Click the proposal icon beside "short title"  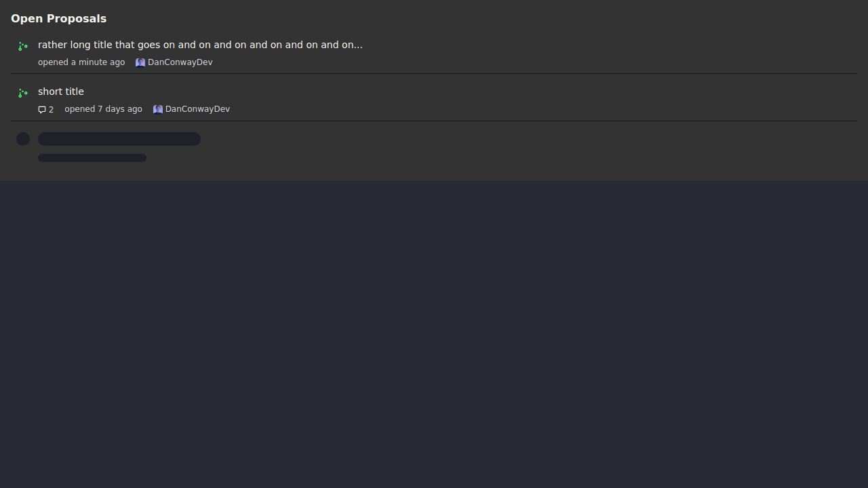[x=23, y=93]
